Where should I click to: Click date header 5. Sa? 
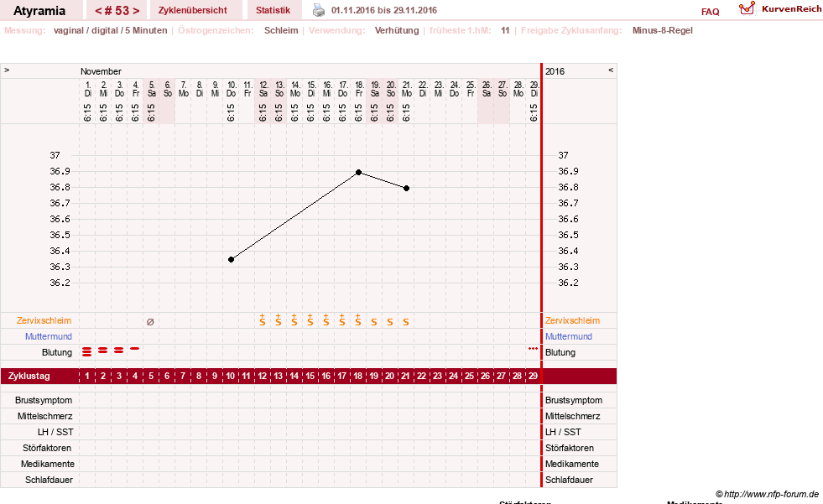pos(151,89)
